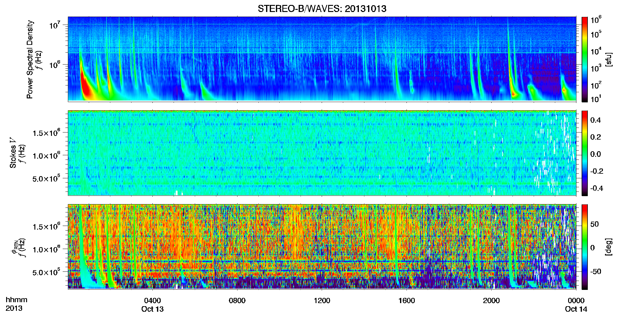This screenshot has height=332, width=644.
Task: Select the -0.4 label on the Stokes V colorbar
Action: (597, 188)
